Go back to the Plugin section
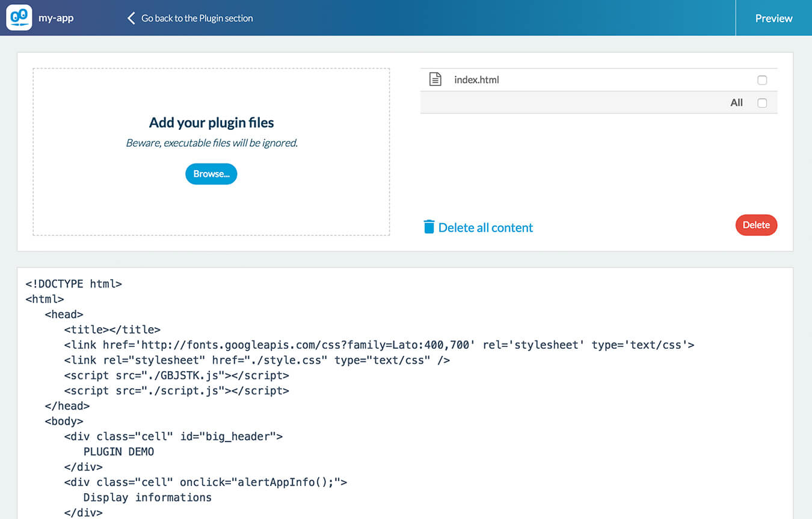This screenshot has width=812, height=519. tap(197, 18)
